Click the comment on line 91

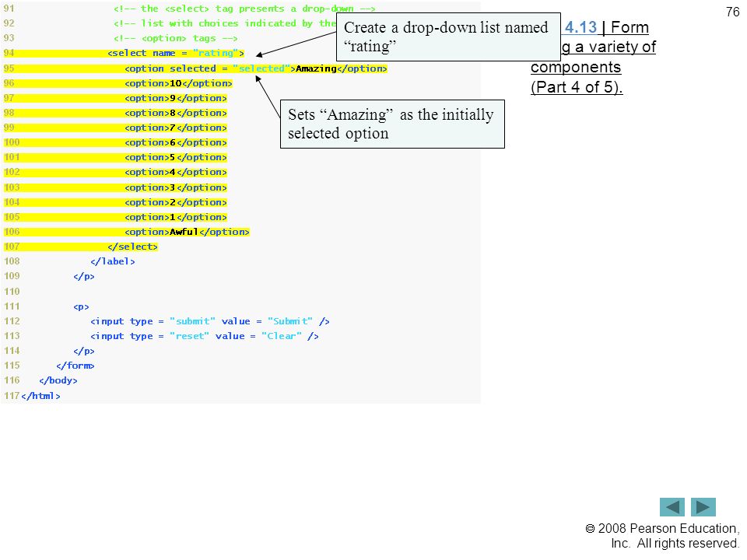pyautogui.click(x=244, y=9)
